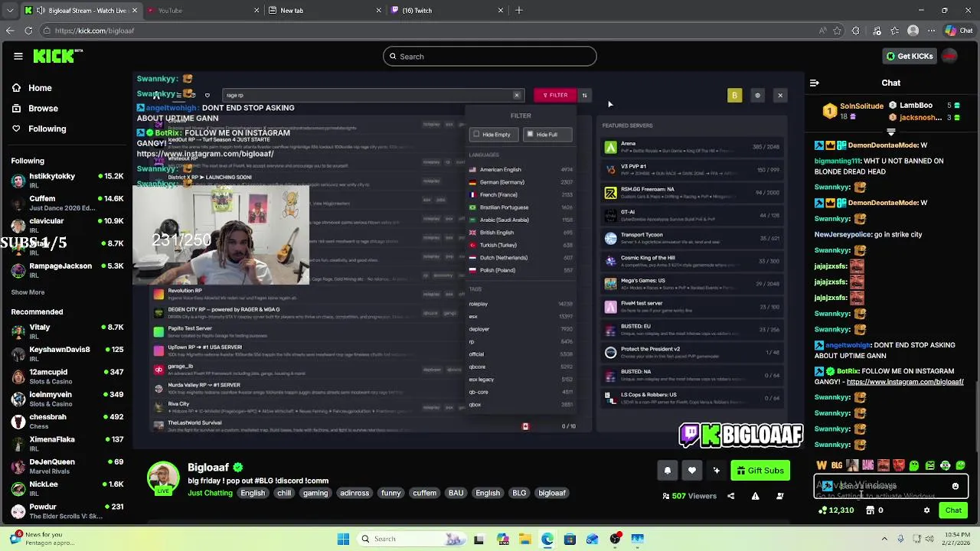Send message with green Chat button
Screen dimensions: 980x551
pos(953,510)
